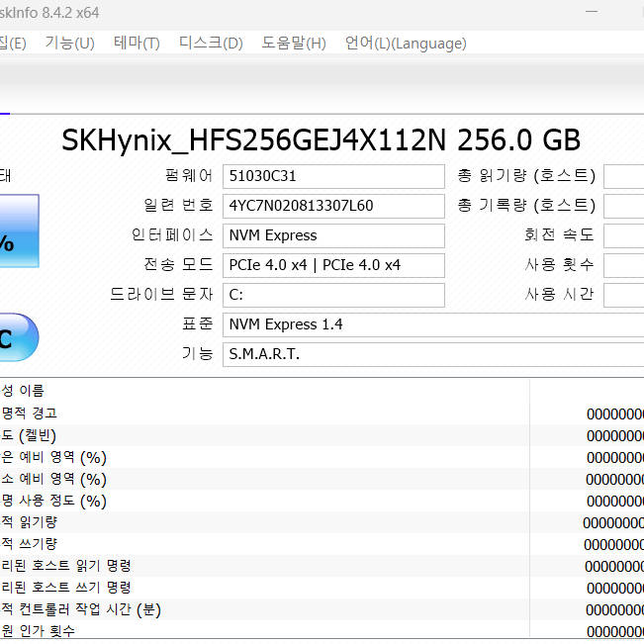Click the 총 읽기량 (호스트) label

click(x=526, y=176)
